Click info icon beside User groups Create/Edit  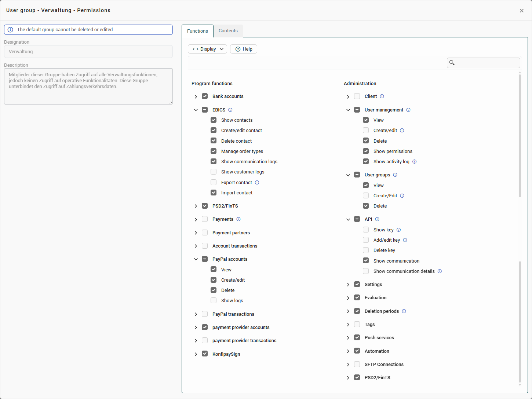click(x=402, y=196)
